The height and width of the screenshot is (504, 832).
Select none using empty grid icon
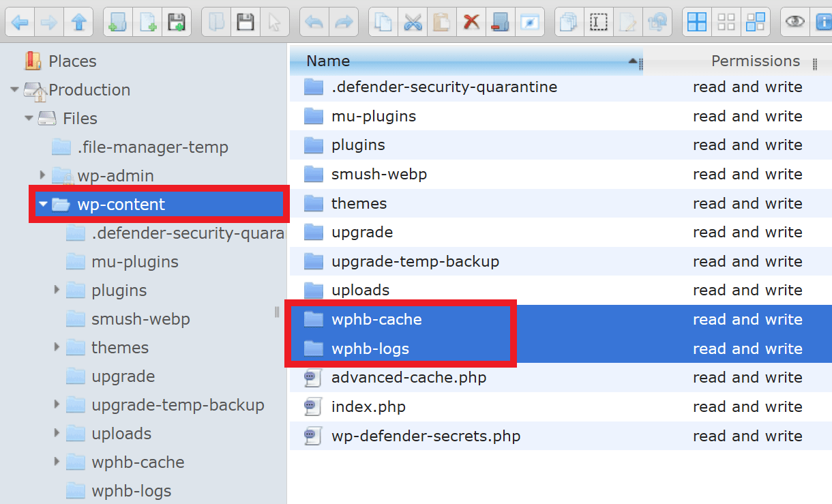[x=726, y=22]
